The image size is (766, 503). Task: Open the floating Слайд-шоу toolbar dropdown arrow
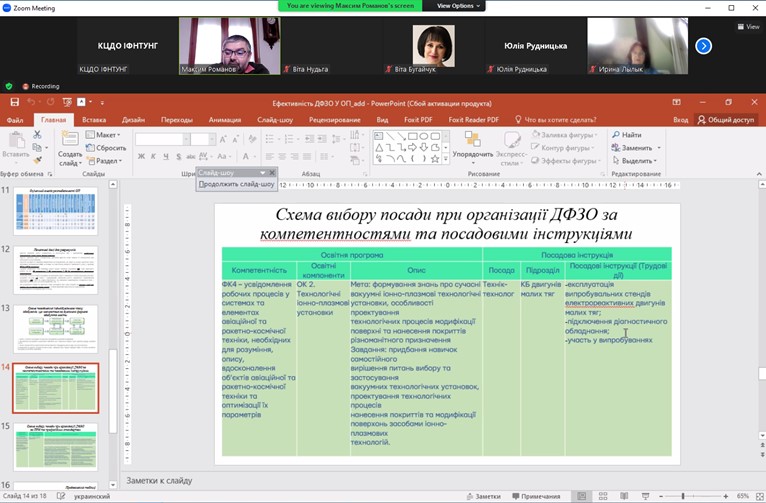[x=262, y=173]
